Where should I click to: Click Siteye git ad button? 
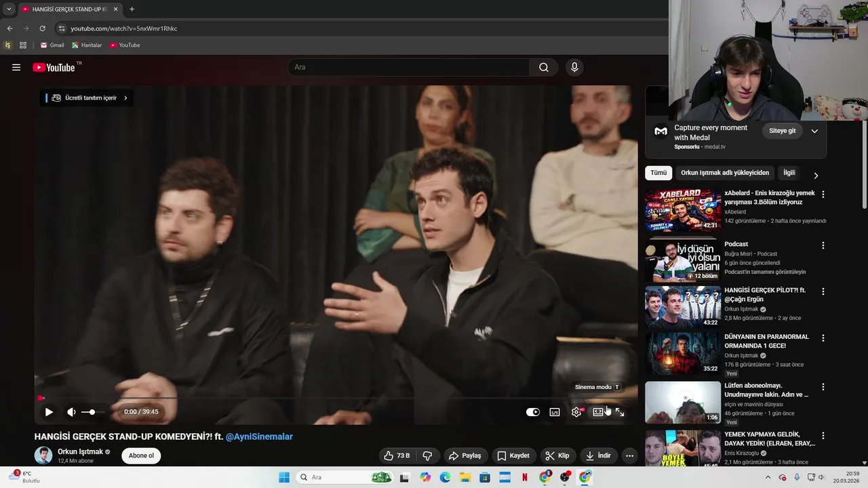click(782, 131)
